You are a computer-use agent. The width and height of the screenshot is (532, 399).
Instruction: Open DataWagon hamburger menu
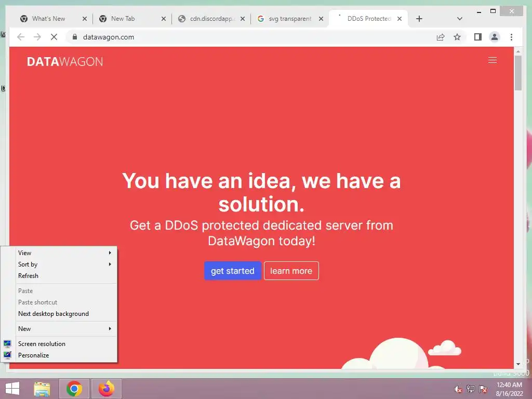click(x=493, y=60)
